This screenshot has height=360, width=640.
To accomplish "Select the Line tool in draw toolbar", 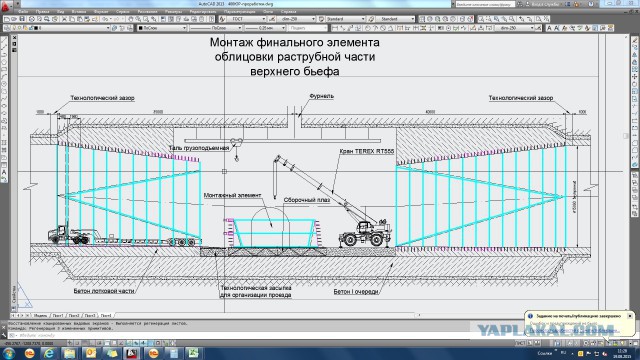I will (4, 40).
